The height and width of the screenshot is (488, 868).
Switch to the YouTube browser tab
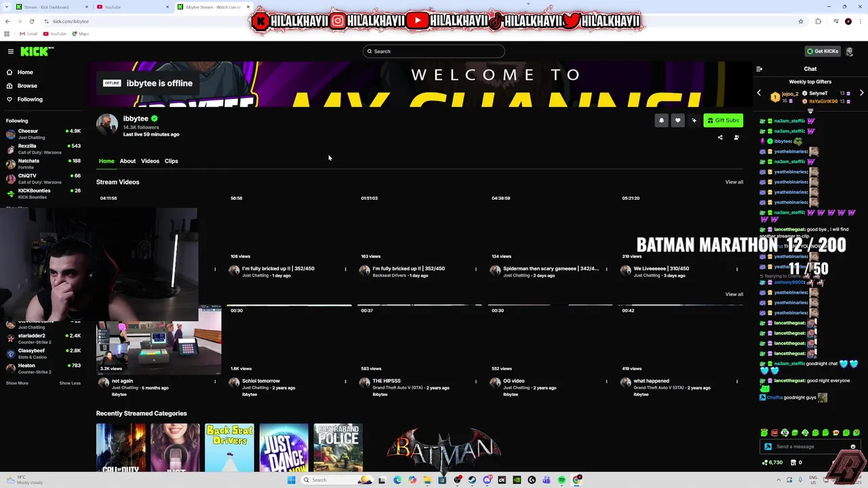[132, 7]
